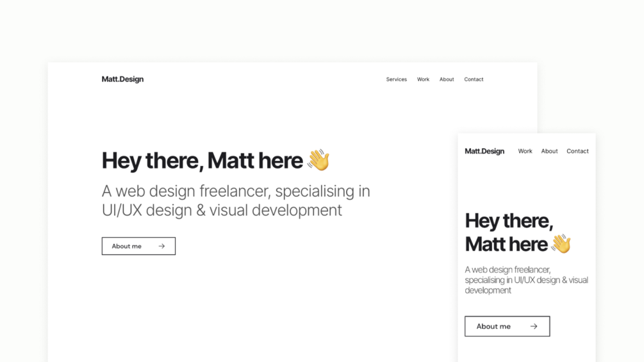Click the desktop About me button

(138, 246)
